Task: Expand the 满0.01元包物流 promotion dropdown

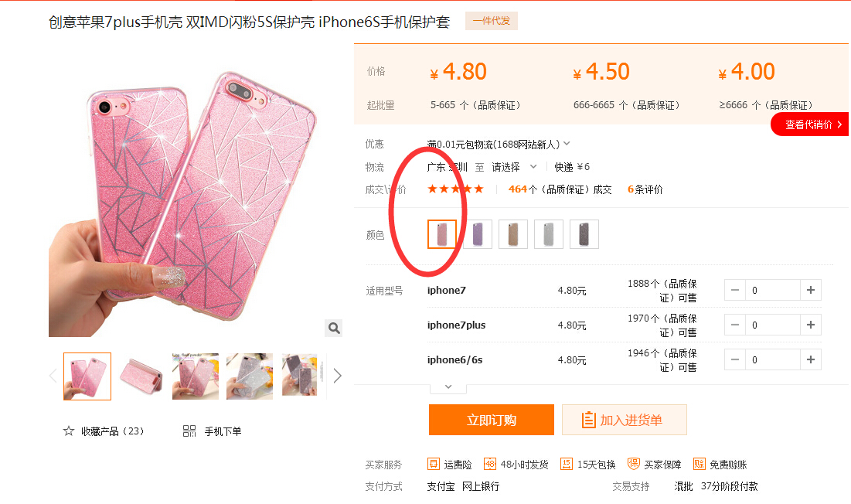Action: tap(567, 144)
